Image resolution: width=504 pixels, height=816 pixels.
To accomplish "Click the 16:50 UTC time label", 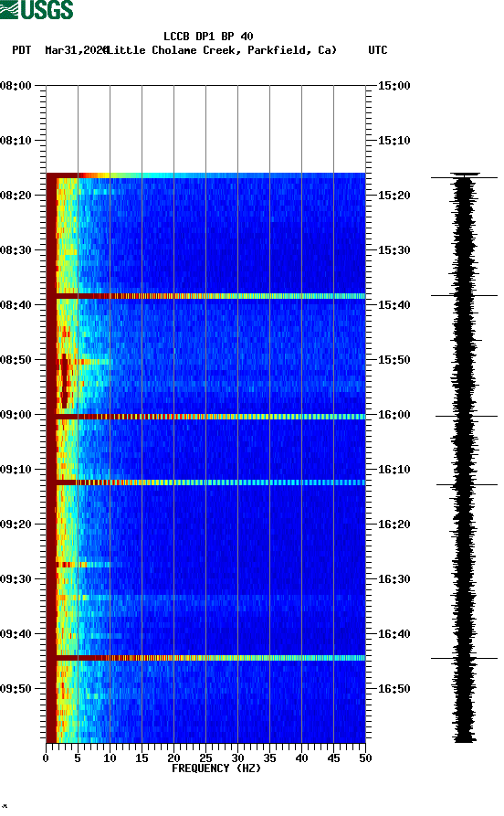I will click(x=394, y=688).
